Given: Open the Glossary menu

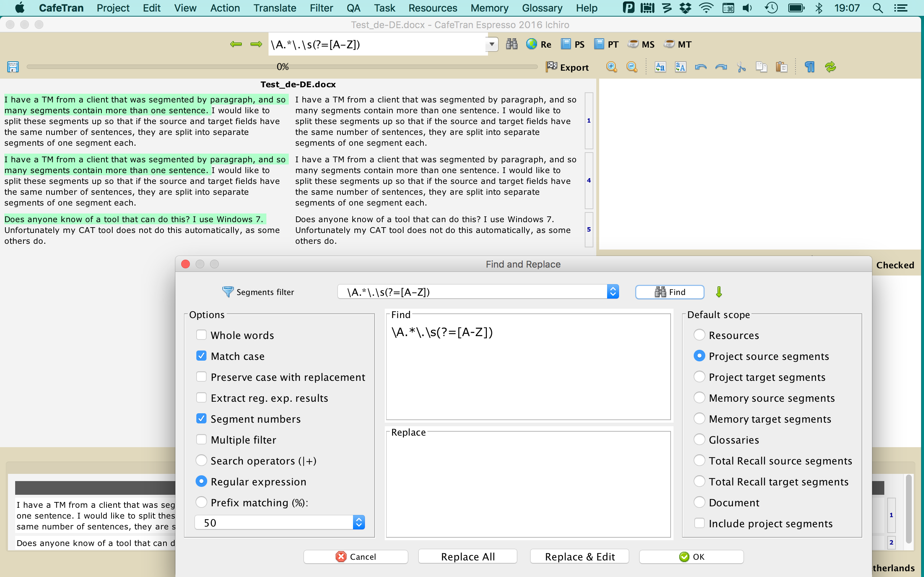Looking at the screenshot, I should pos(542,8).
